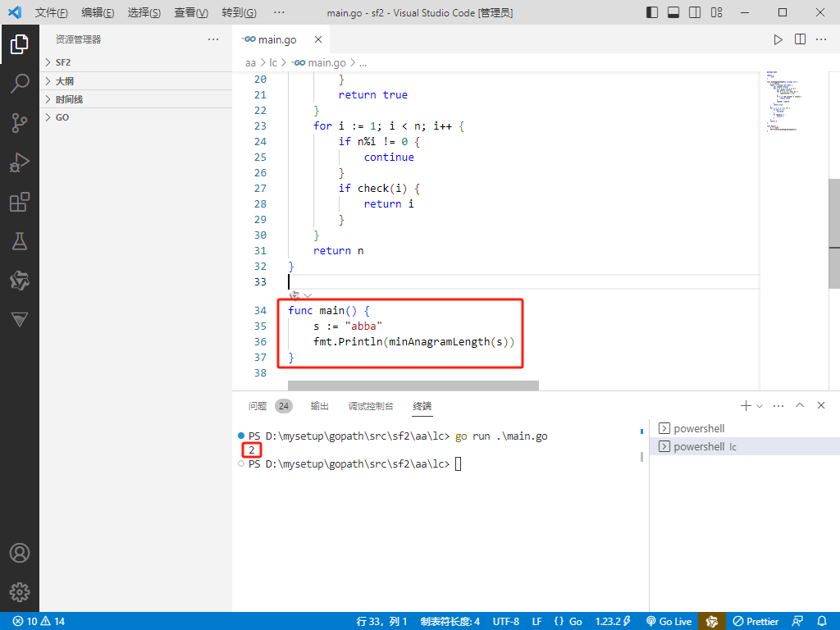Expand the SF2 folder section
This screenshot has width=840, height=630.
coord(136,62)
